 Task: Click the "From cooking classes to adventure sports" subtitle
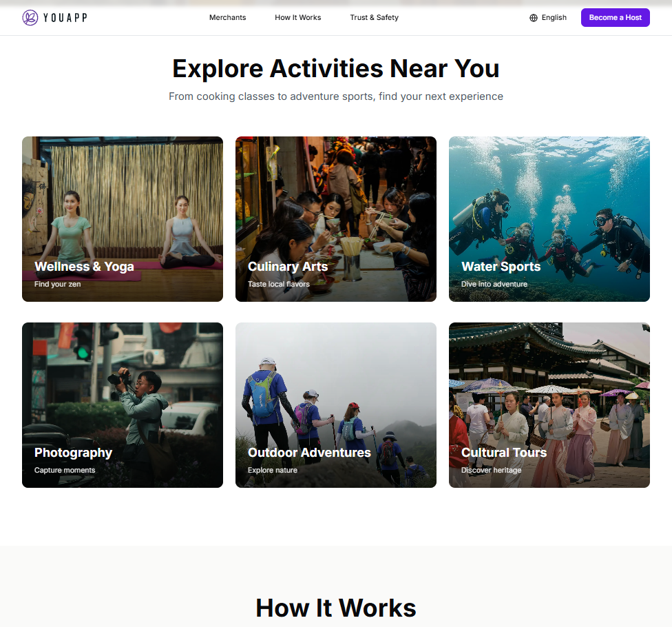point(336,96)
